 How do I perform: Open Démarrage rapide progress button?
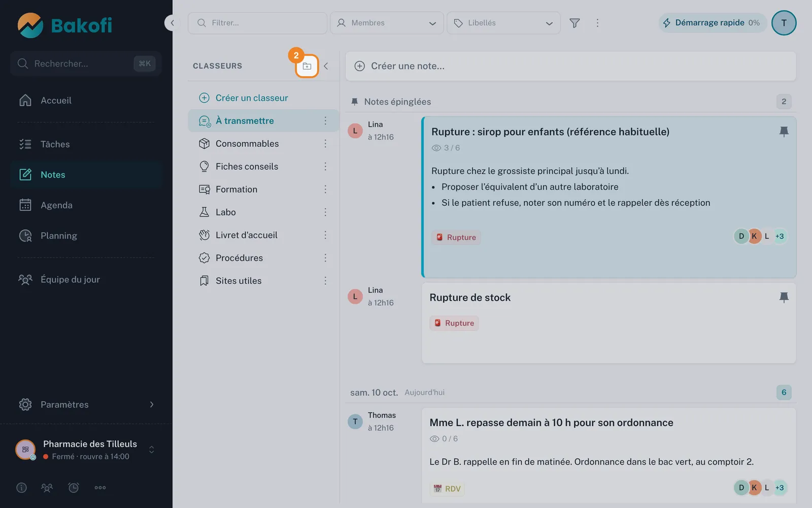712,23
